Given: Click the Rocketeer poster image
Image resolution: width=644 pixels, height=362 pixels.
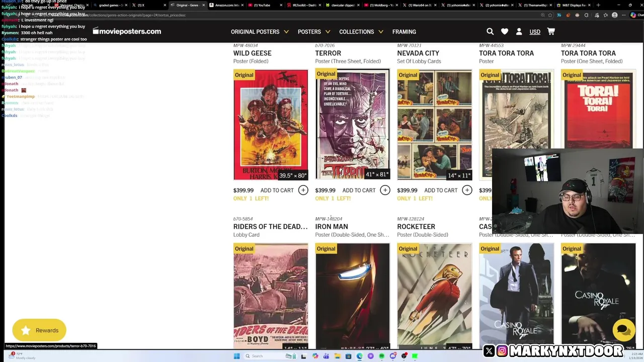Looking at the screenshot, I should 435,296.
